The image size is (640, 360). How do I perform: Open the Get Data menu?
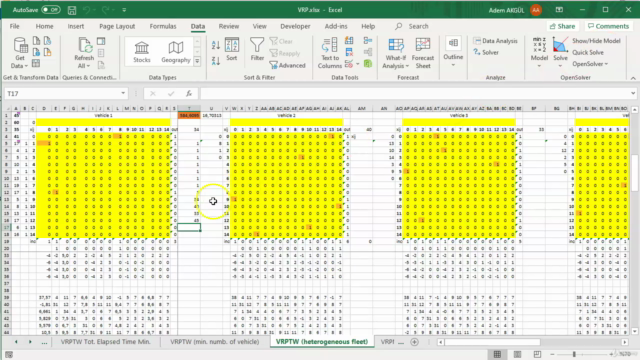[x=19, y=53]
